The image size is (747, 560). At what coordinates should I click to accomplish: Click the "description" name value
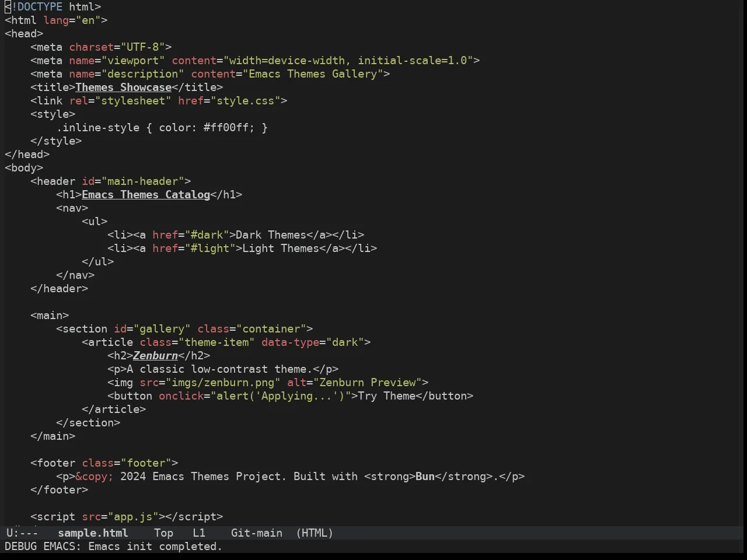143,74
